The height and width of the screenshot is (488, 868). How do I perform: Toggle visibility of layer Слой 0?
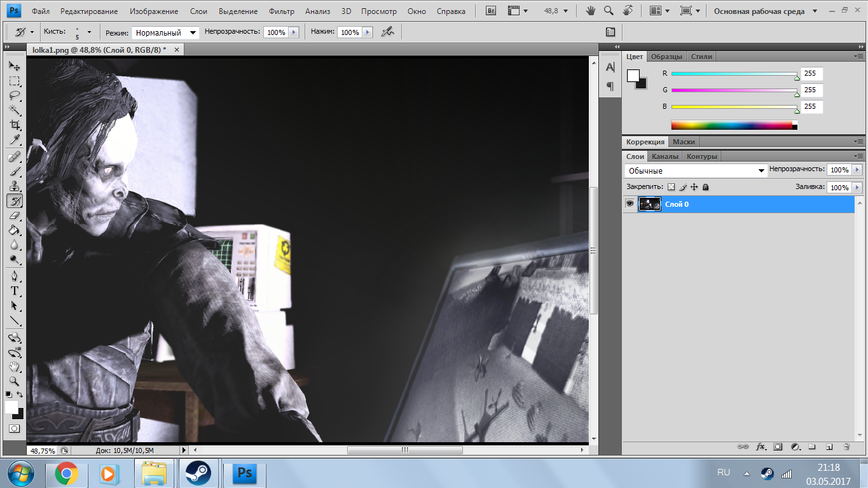point(630,204)
